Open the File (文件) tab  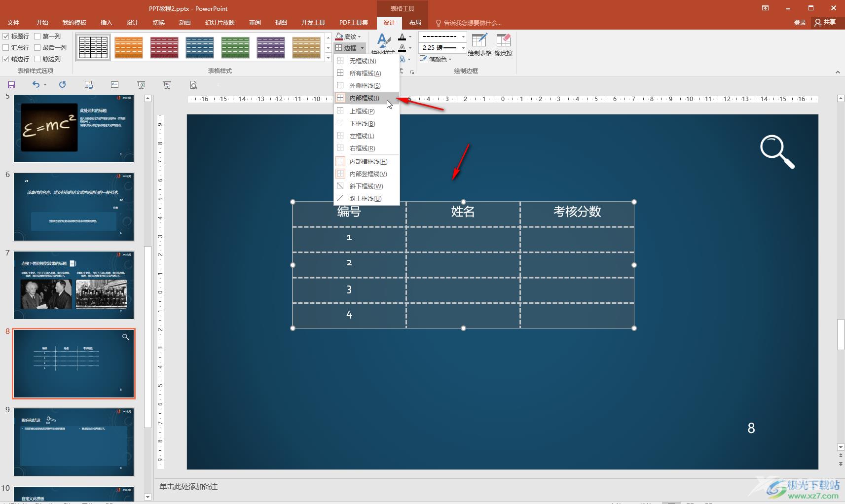tap(13, 23)
